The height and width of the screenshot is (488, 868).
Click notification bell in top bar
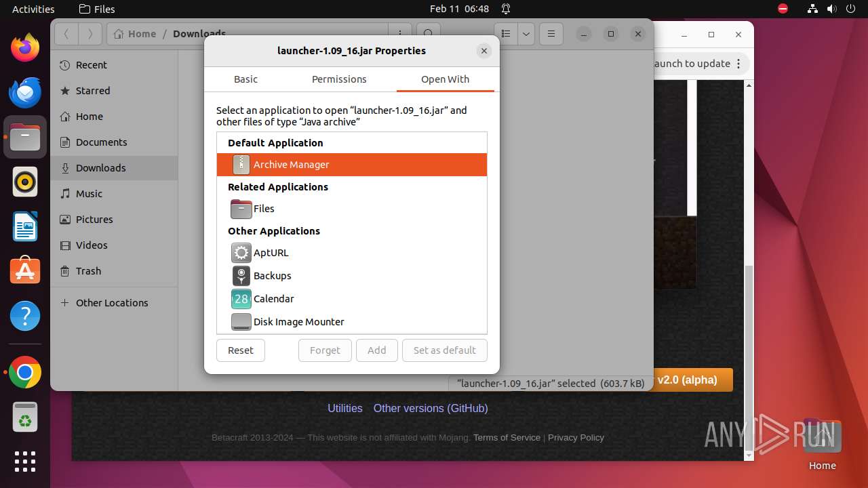click(506, 9)
